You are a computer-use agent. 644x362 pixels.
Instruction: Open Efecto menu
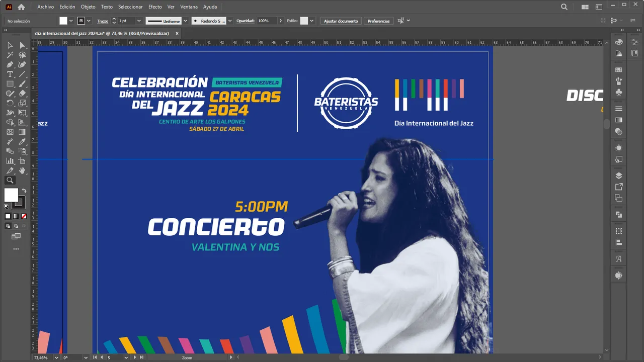click(x=155, y=7)
